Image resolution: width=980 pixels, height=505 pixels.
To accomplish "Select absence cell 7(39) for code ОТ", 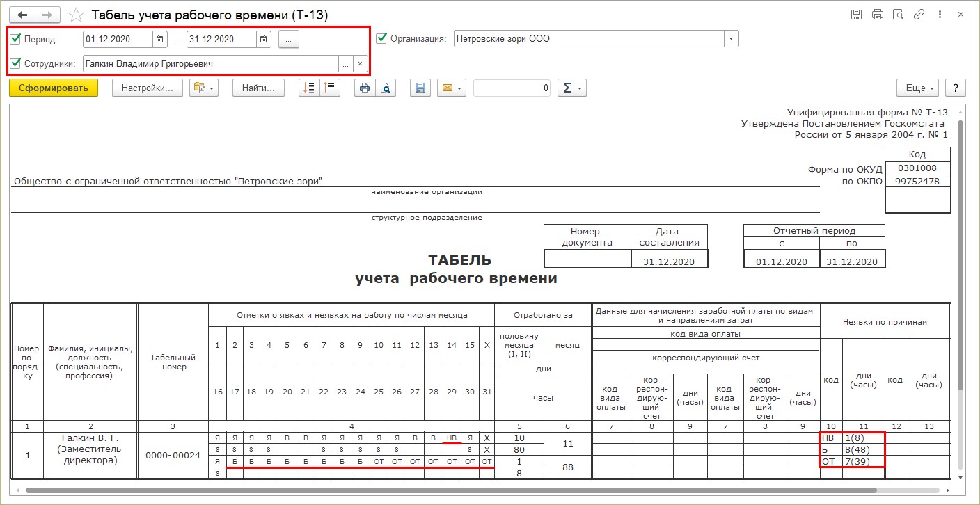I will 863,461.
